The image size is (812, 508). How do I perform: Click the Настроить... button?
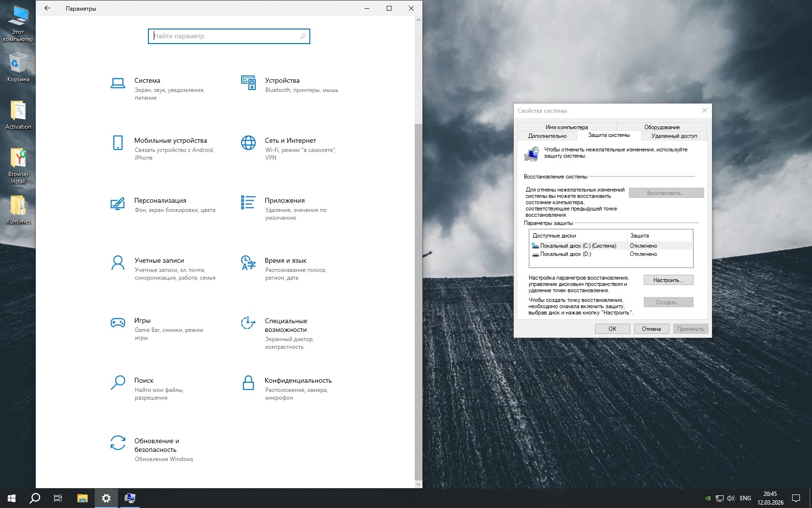pos(668,280)
